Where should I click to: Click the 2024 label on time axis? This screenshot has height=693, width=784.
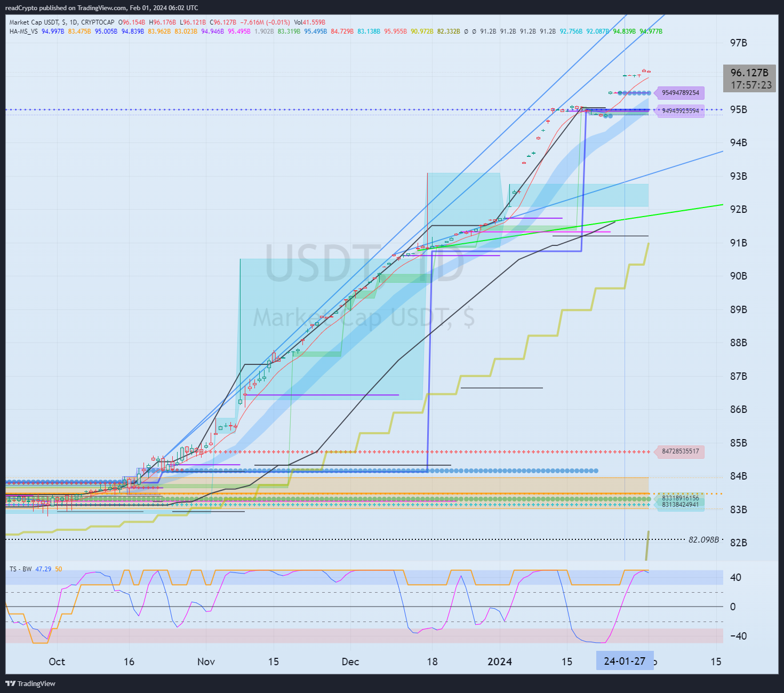[x=500, y=662]
